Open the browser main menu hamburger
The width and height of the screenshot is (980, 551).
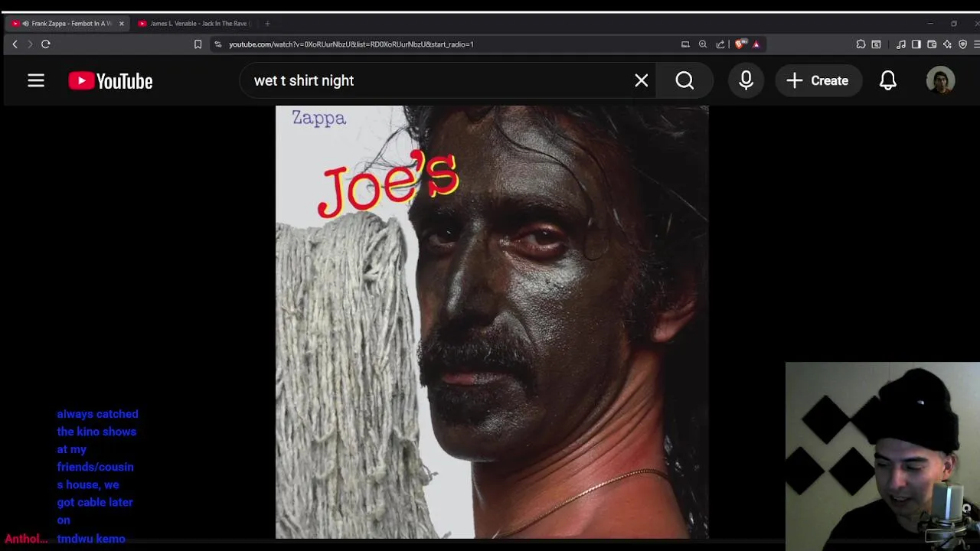point(976,44)
